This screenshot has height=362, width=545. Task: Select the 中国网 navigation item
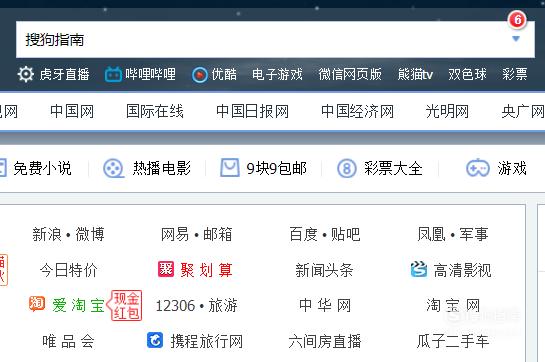72,112
